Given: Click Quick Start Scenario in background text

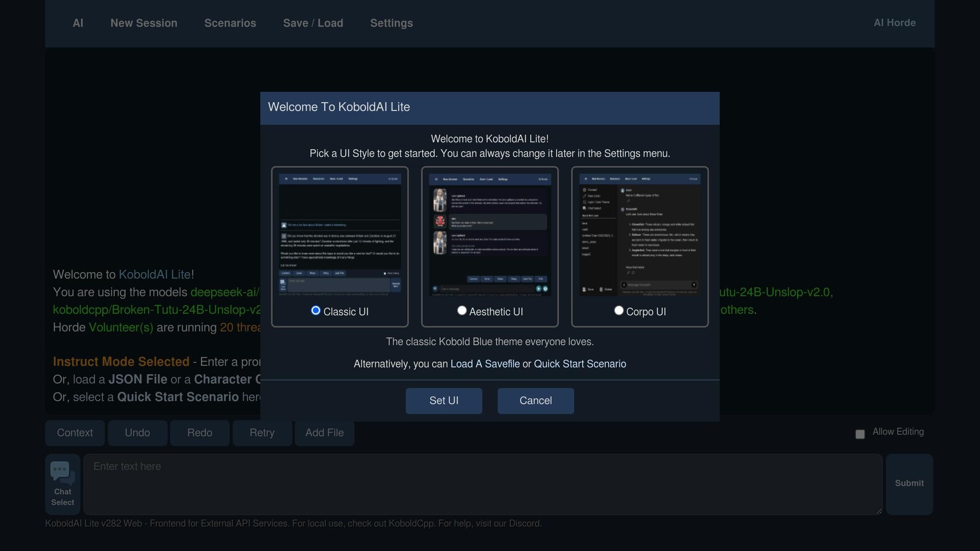Looking at the screenshot, I should (x=178, y=397).
